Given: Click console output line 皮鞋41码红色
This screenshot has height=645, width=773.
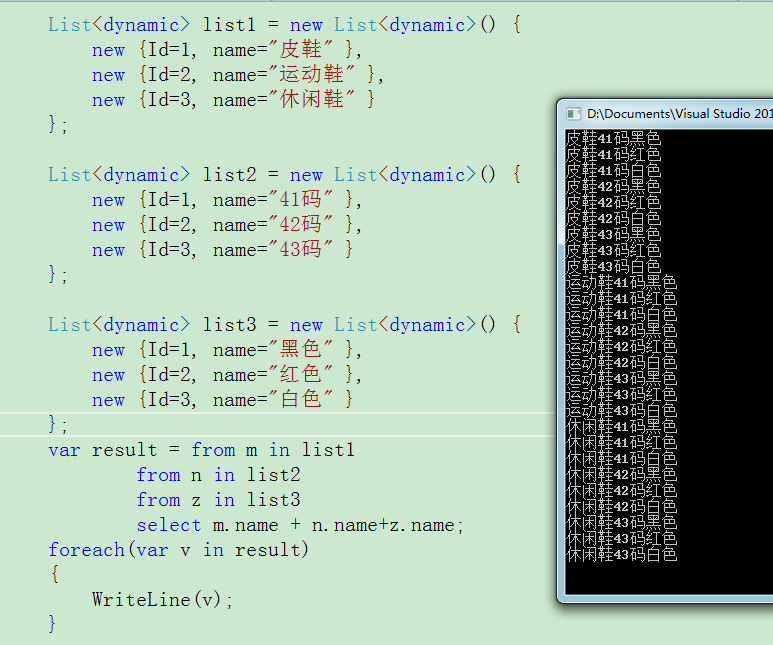Looking at the screenshot, I should 613,154.
